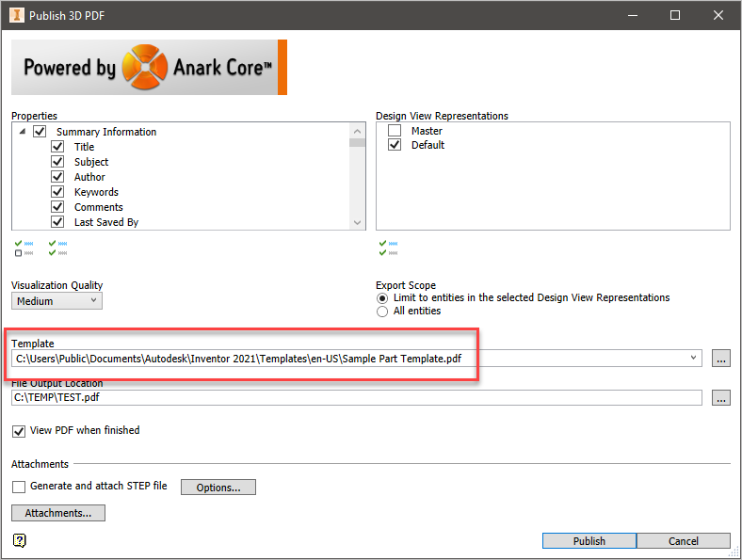The width and height of the screenshot is (742, 560).
Task: Click the Publish button
Action: tap(589, 540)
